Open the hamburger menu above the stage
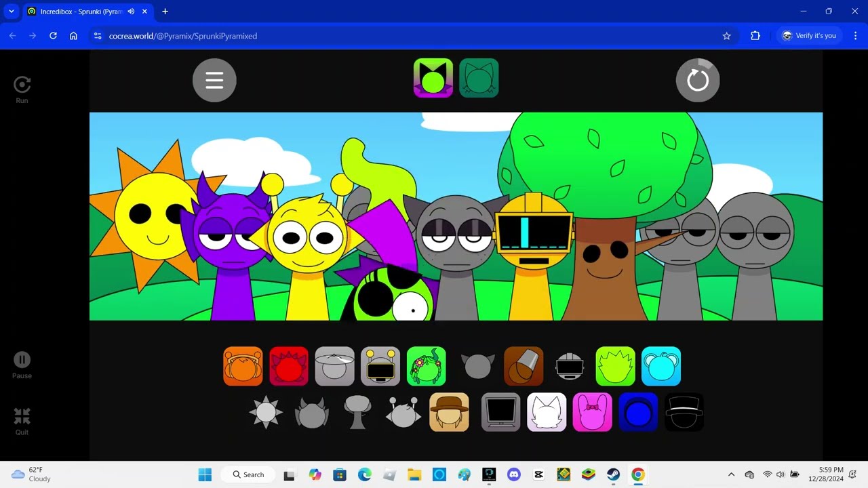The image size is (868, 488). (214, 80)
